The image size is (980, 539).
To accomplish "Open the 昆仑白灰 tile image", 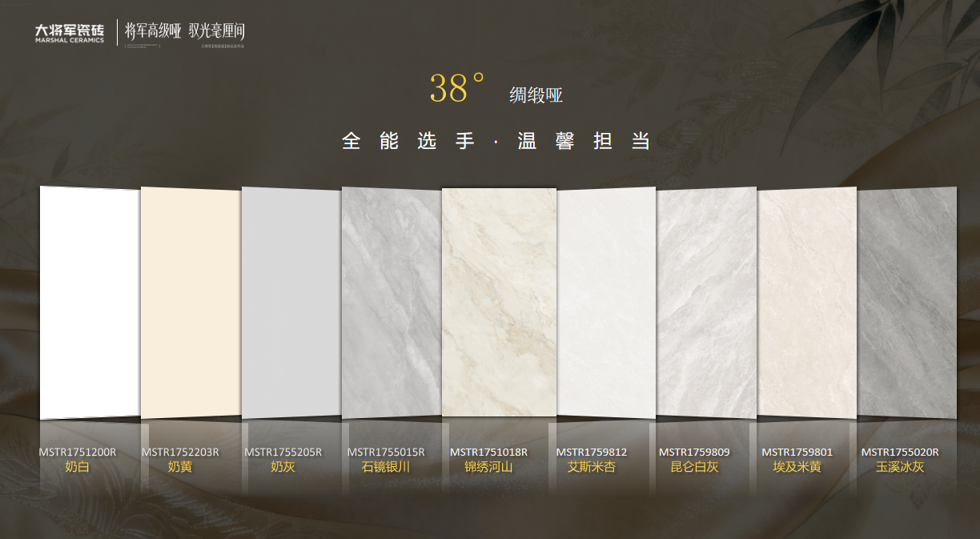I will point(706,303).
